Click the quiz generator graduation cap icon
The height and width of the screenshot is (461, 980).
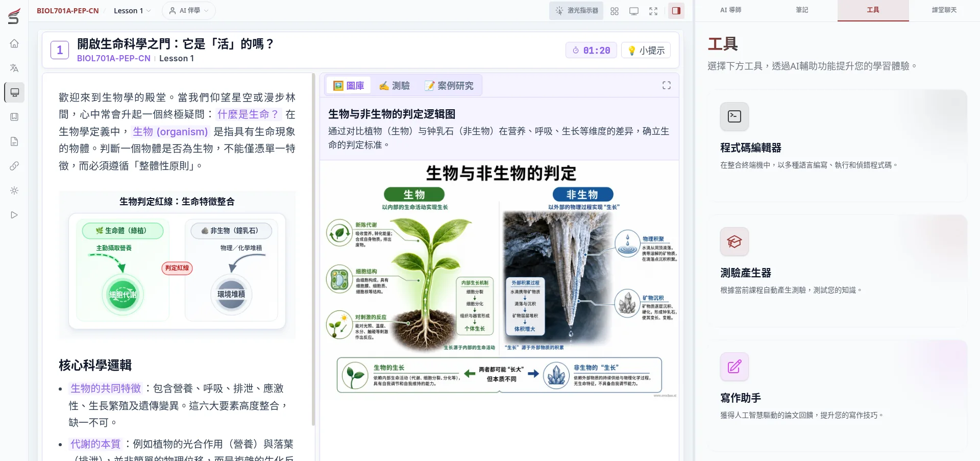pyautogui.click(x=734, y=241)
